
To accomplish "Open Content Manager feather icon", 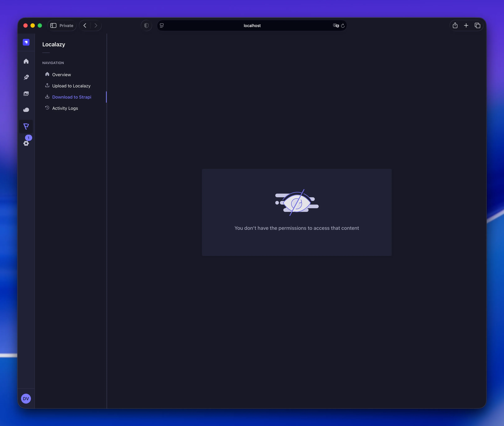I will click(26, 77).
